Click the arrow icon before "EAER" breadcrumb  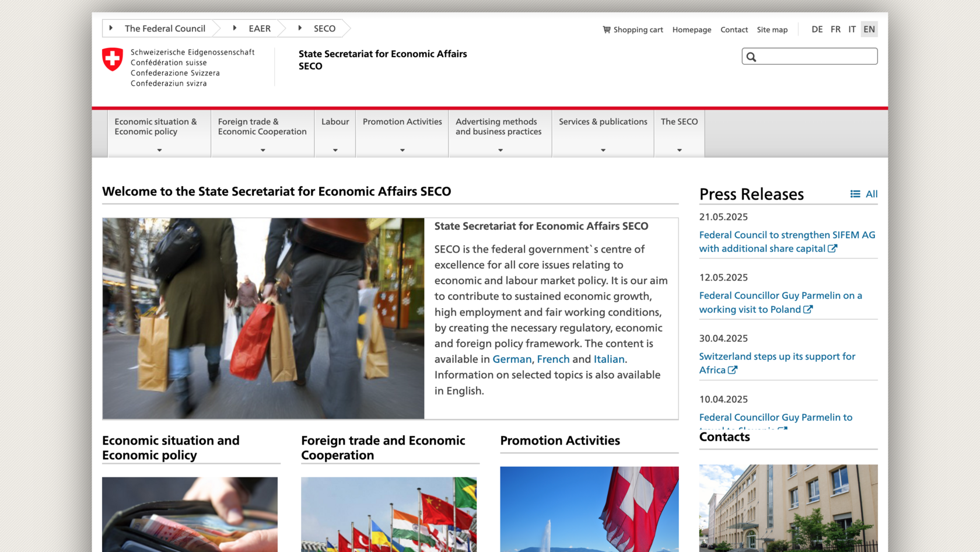tap(234, 28)
